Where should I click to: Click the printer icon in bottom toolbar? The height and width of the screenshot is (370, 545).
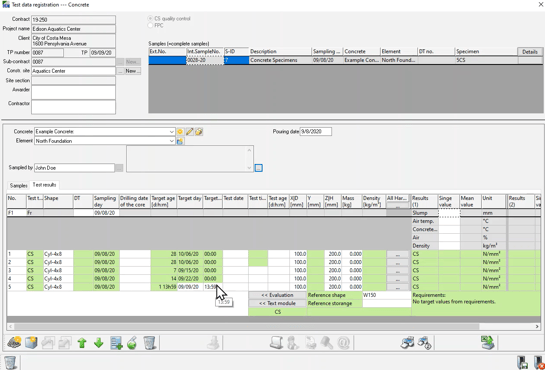point(407,343)
